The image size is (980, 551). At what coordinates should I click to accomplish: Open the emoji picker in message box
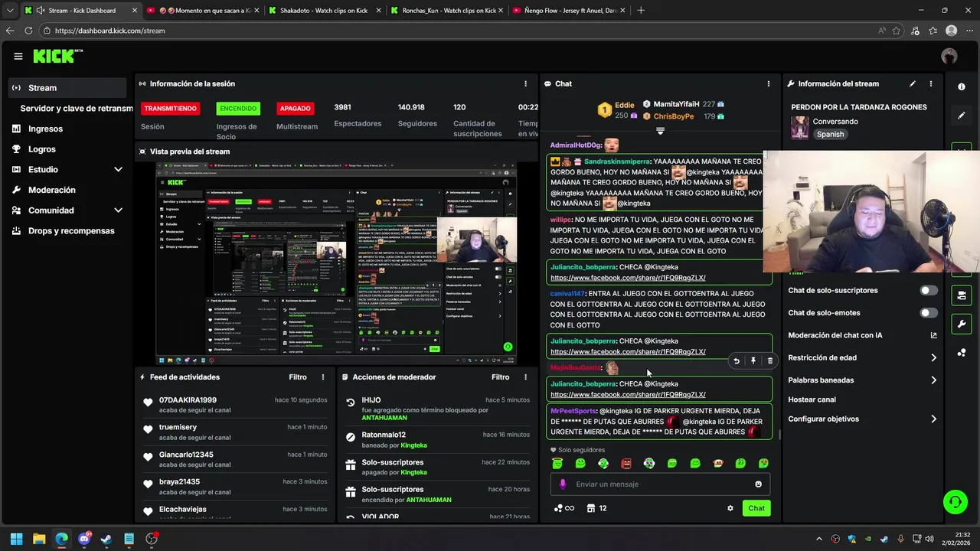tap(758, 484)
